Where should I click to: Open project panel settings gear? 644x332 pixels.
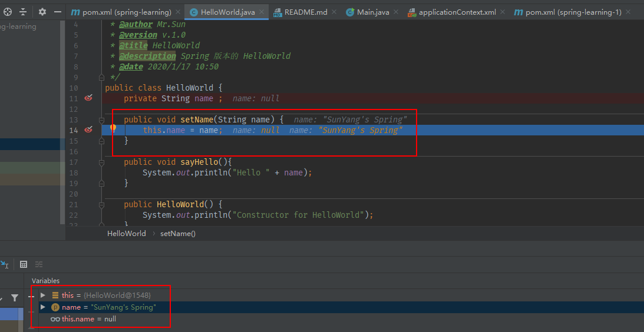(42, 12)
